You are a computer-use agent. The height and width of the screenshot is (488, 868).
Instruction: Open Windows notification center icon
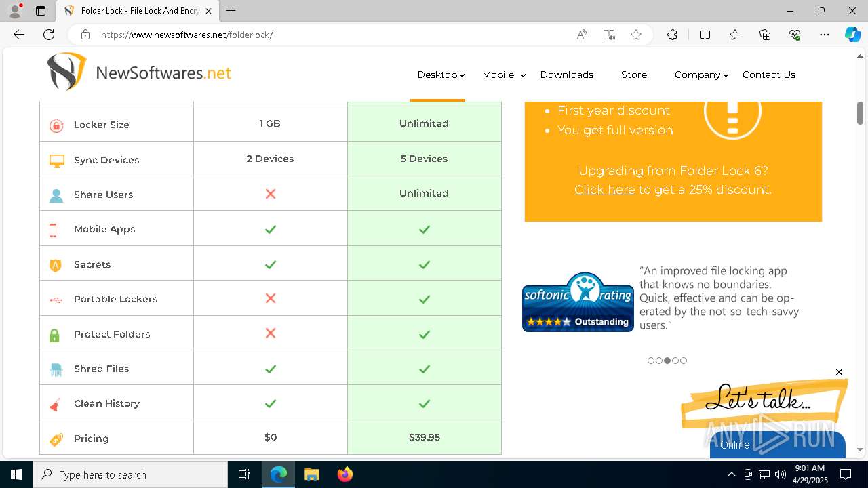pyautogui.click(x=846, y=474)
